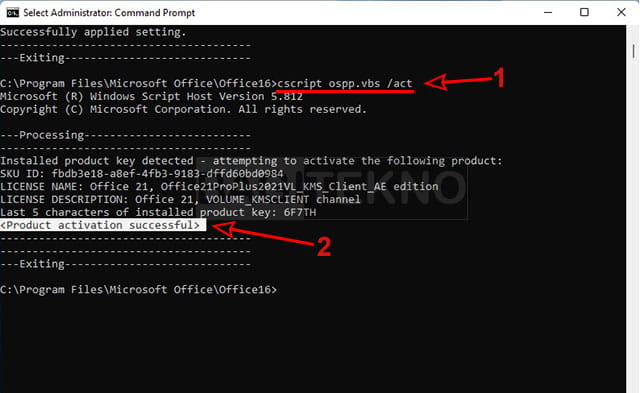Click the product key '6F7TH' text
Viewport: 640px width, 393px height.
pyautogui.click(x=300, y=213)
